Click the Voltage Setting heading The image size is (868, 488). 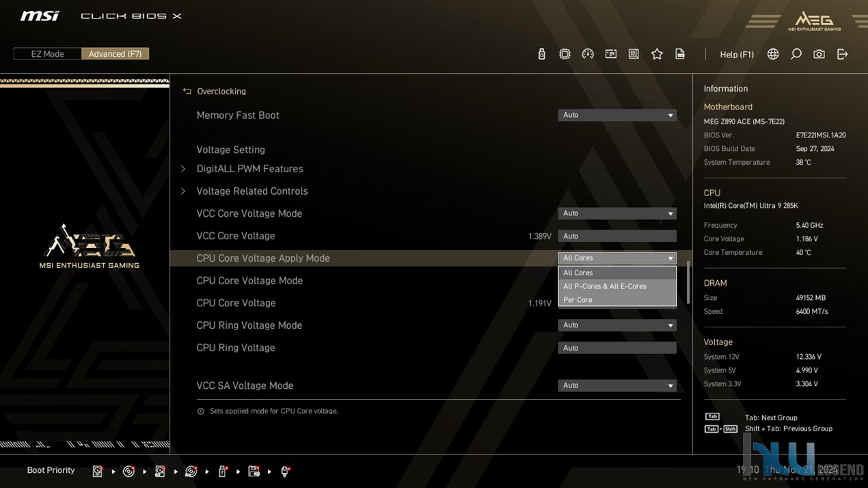(x=230, y=150)
